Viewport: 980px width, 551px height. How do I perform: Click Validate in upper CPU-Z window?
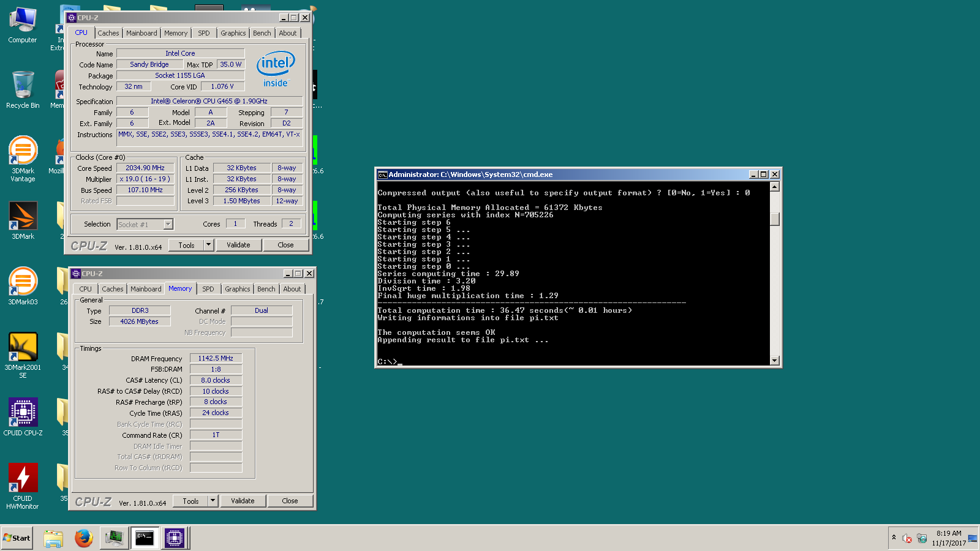[x=238, y=245]
